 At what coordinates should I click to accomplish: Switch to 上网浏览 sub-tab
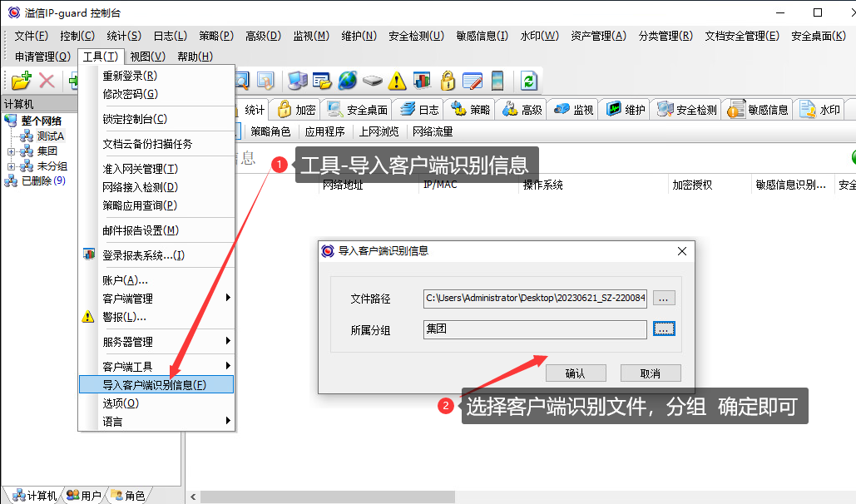point(379,131)
